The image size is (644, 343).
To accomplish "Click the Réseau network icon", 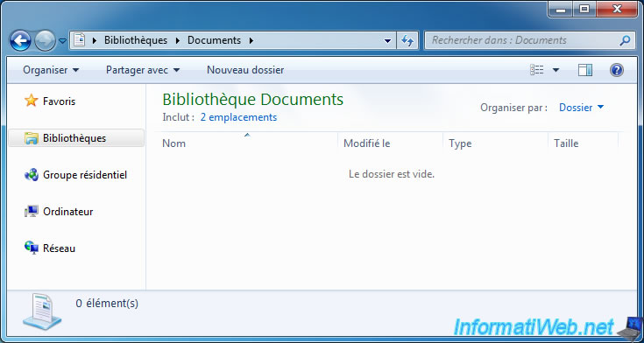I will click(x=32, y=248).
